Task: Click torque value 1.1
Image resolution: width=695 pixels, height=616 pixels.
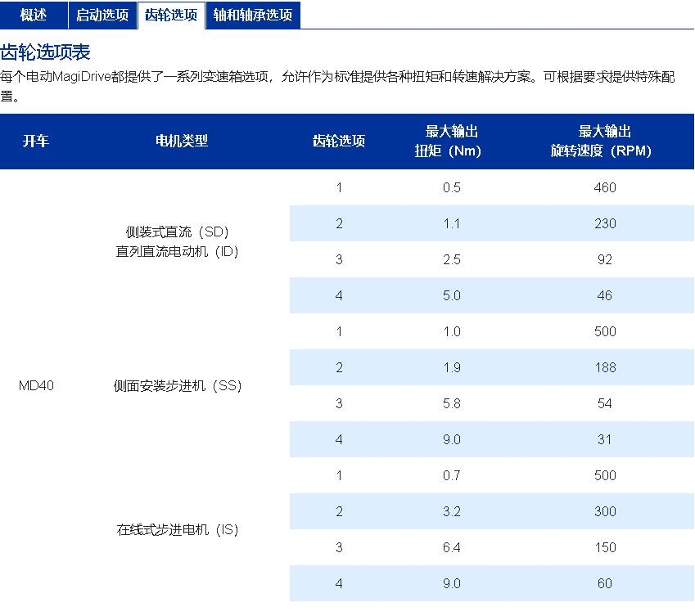Action: (x=452, y=223)
